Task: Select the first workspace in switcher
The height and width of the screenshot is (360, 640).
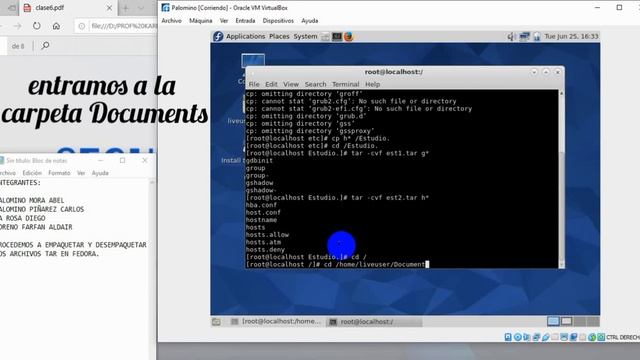Action: 553,322
